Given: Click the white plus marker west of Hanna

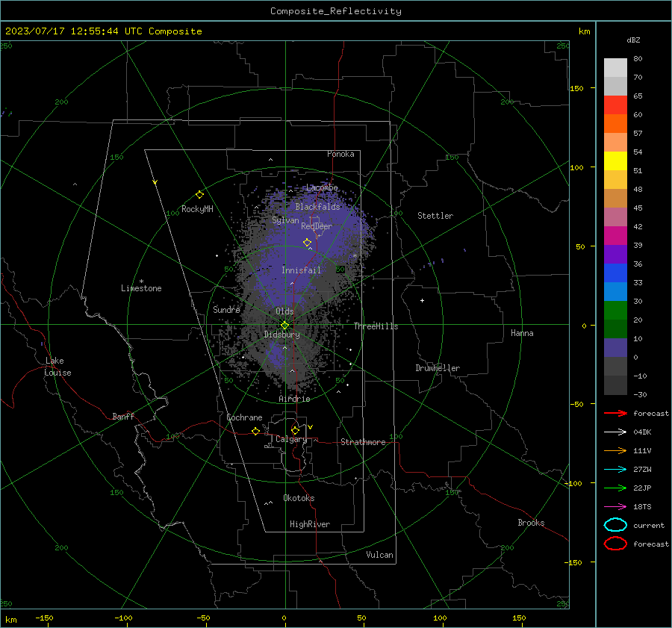Looking at the screenshot, I should pos(422,300).
